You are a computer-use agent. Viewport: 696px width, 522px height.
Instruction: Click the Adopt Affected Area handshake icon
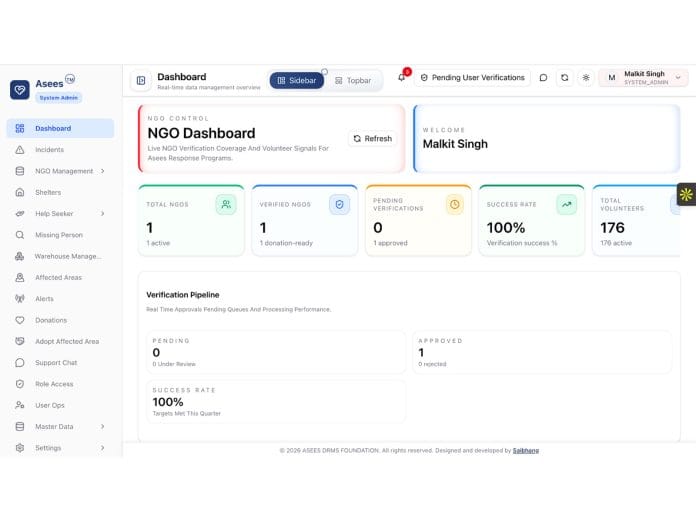tap(20, 341)
